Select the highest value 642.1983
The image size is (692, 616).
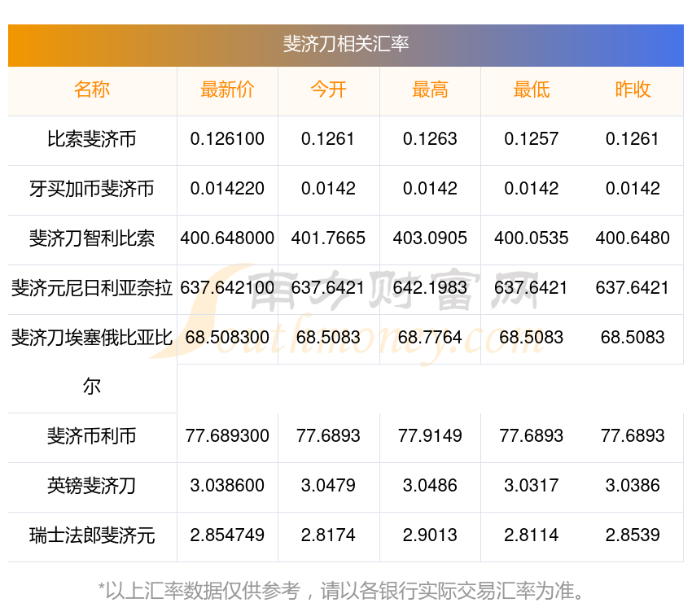[x=430, y=287]
